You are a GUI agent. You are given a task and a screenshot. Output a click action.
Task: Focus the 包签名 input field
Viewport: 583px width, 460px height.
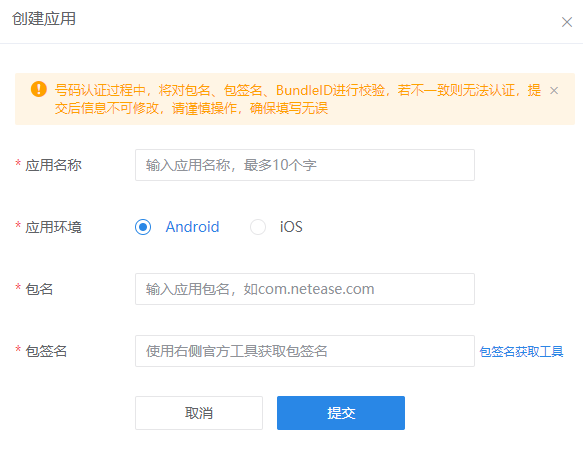tap(305, 351)
